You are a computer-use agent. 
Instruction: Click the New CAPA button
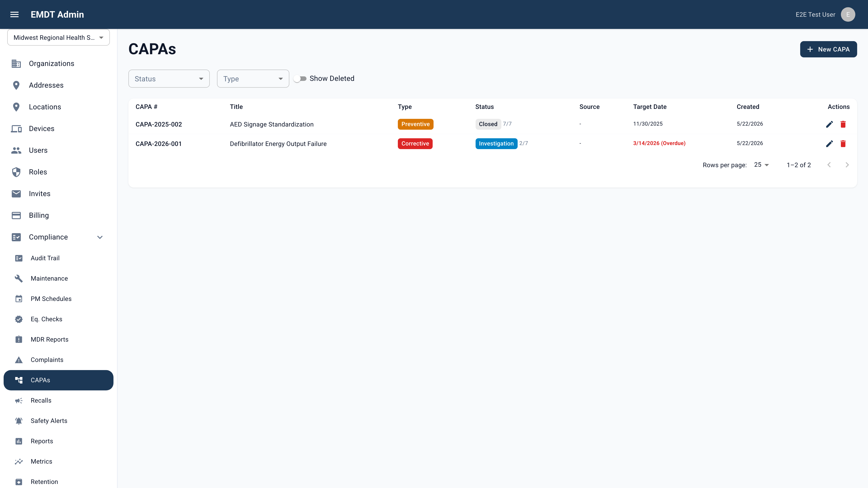click(x=828, y=49)
